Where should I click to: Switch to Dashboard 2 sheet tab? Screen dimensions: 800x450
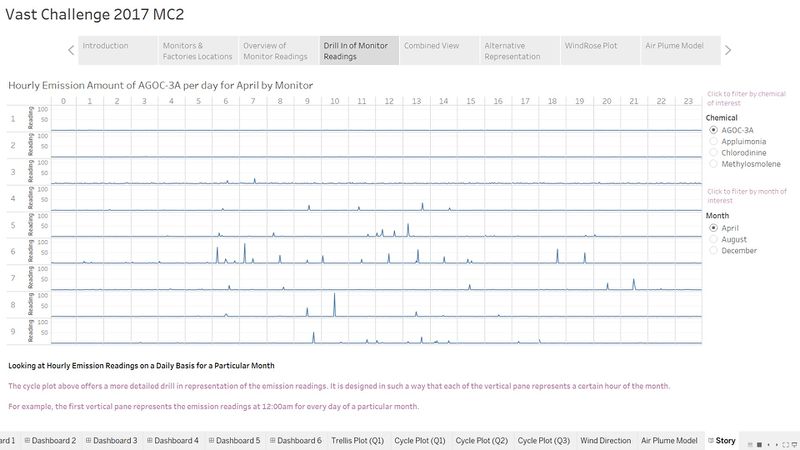51,440
